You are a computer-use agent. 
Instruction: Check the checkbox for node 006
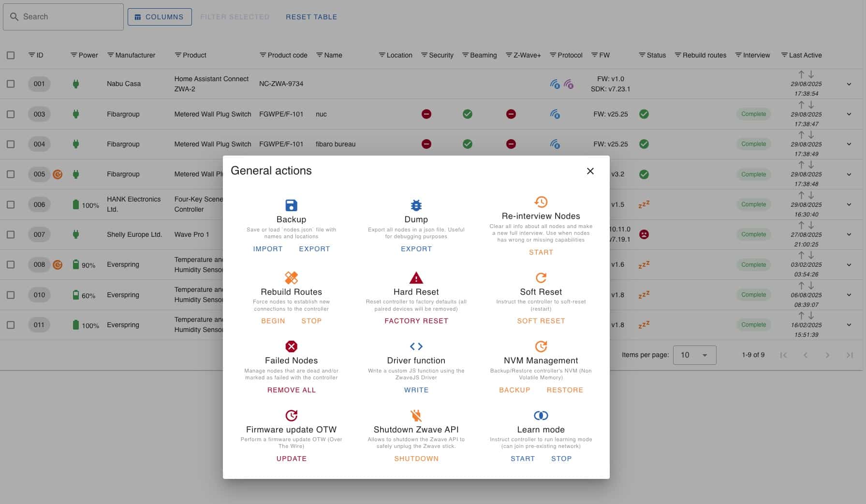(x=11, y=204)
